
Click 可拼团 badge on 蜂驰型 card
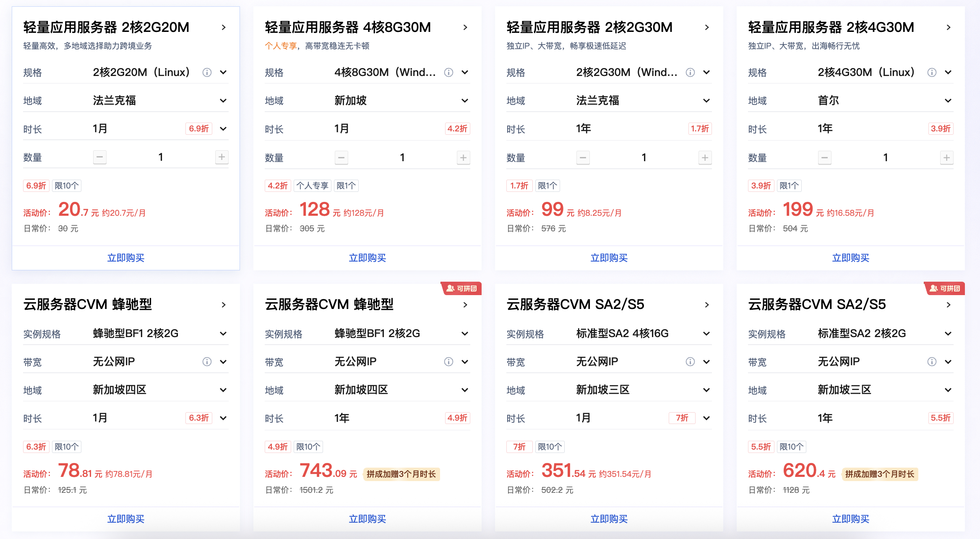click(x=461, y=288)
